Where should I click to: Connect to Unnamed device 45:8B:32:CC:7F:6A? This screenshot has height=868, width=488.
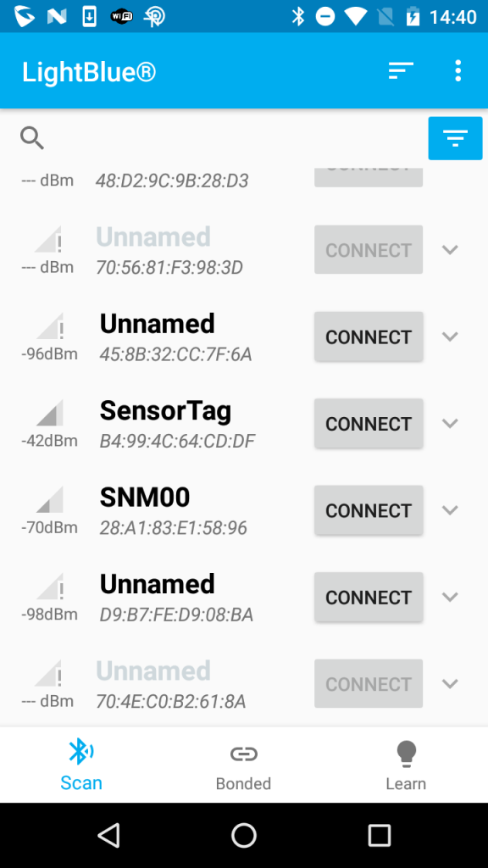click(369, 337)
